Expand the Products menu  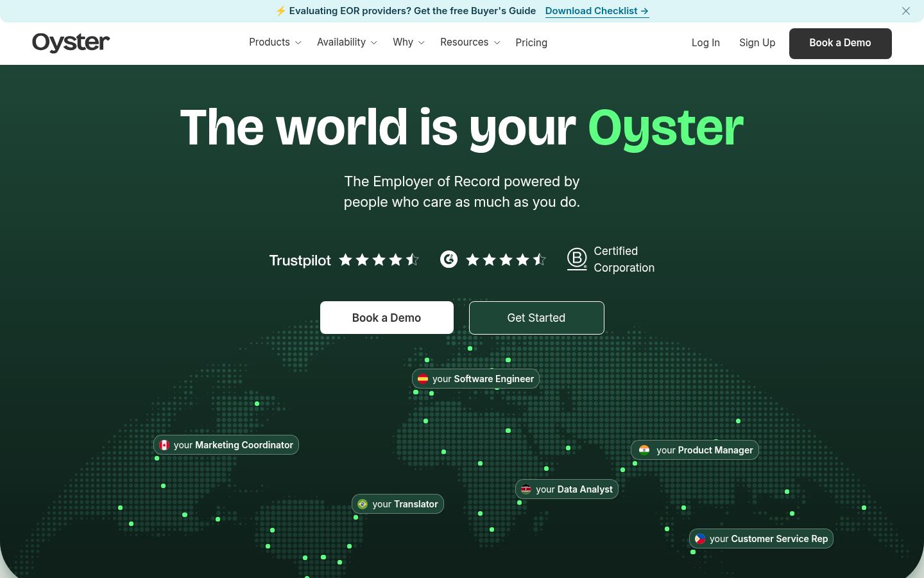275,42
